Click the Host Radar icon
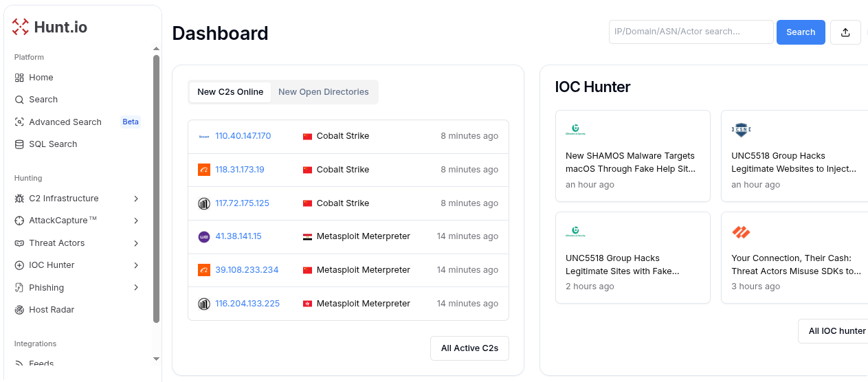Image resolution: width=868 pixels, height=382 pixels. click(x=19, y=310)
